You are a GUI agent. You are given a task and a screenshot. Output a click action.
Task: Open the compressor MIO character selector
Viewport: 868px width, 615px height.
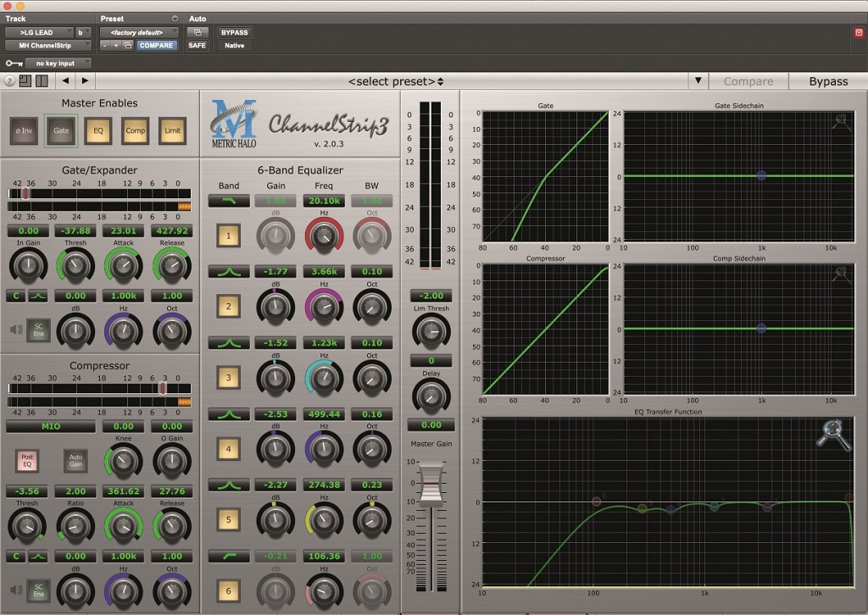click(50, 426)
